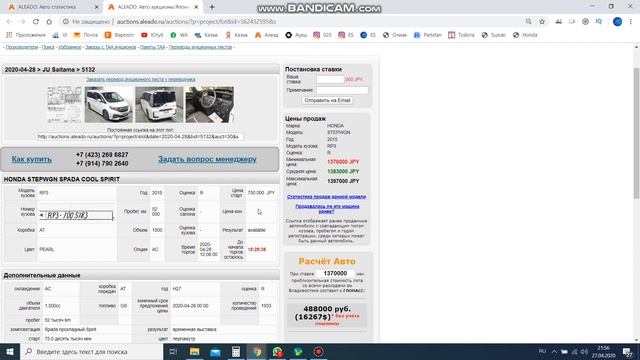Open the 025 Instagram bookmark
Viewport: 640px width, 360px height.
click(322, 35)
